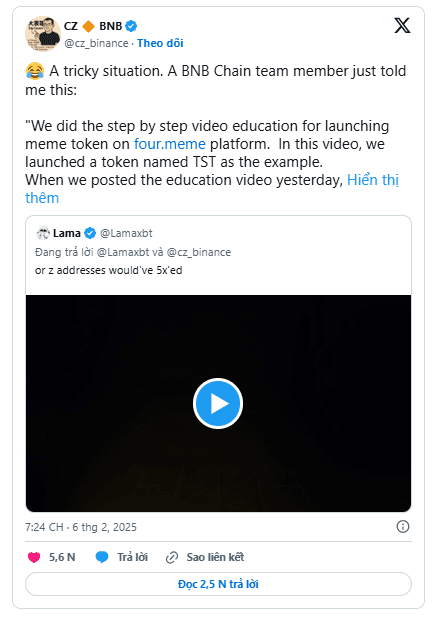Follow via the Theo dõi link
Image resolution: width=439 pixels, height=625 pixels.
pyautogui.click(x=160, y=43)
